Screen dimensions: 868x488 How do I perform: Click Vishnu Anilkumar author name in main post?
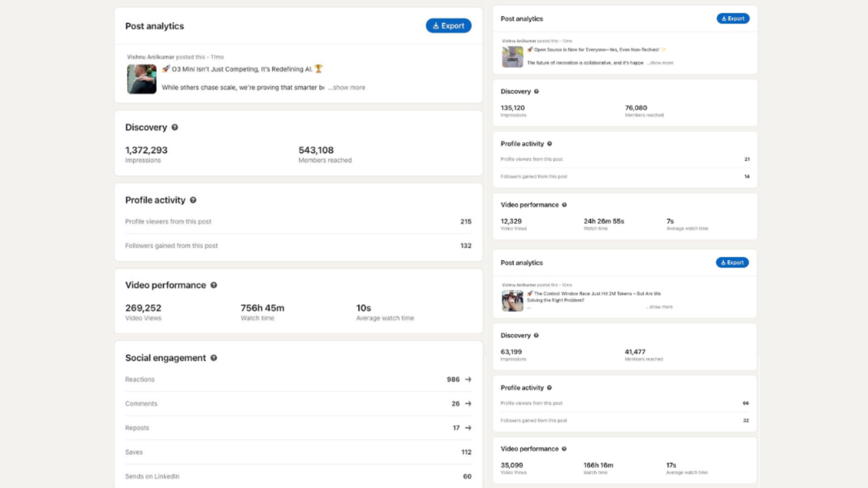pyautogui.click(x=150, y=57)
